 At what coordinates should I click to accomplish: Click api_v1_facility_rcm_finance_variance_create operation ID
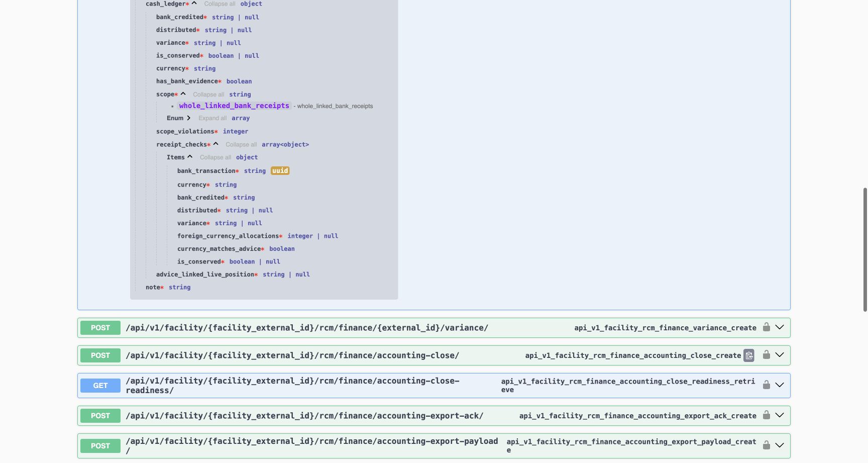665,328
